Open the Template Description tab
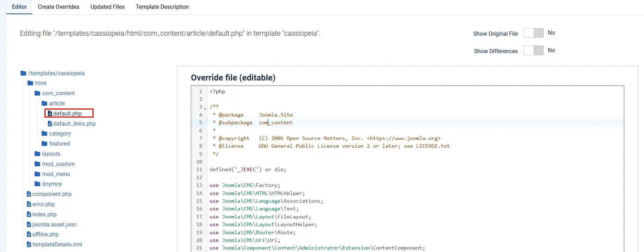This screenshot has height=252, width=644. [x=162, y=7]
